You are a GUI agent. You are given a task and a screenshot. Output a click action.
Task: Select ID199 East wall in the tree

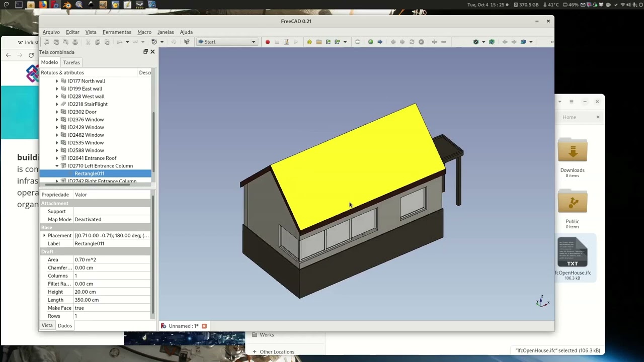85,88
